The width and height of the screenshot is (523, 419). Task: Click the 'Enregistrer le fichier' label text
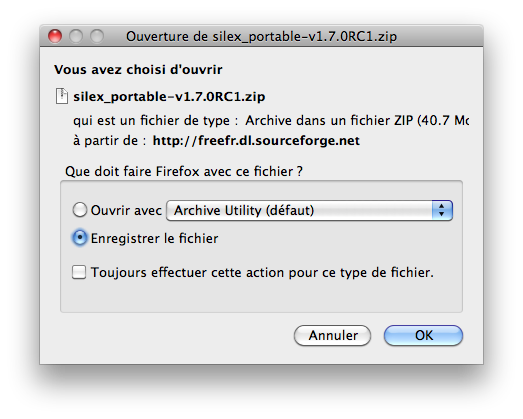[x=154, y=239]
